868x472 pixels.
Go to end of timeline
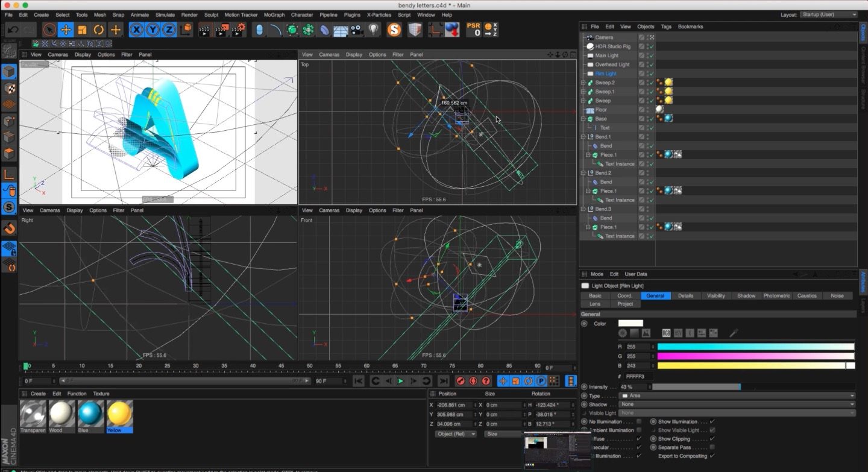[x=443, y=381]
